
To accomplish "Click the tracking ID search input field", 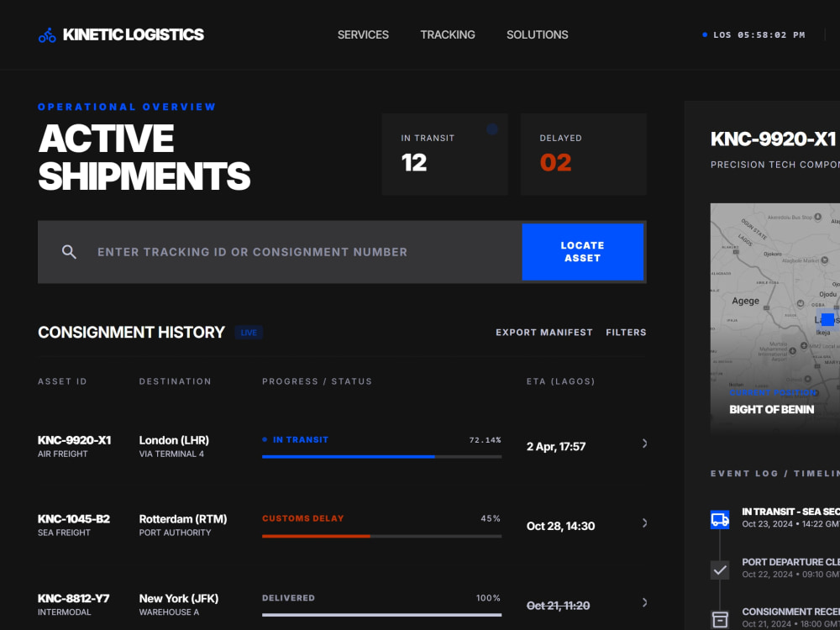I will (280, 252).
